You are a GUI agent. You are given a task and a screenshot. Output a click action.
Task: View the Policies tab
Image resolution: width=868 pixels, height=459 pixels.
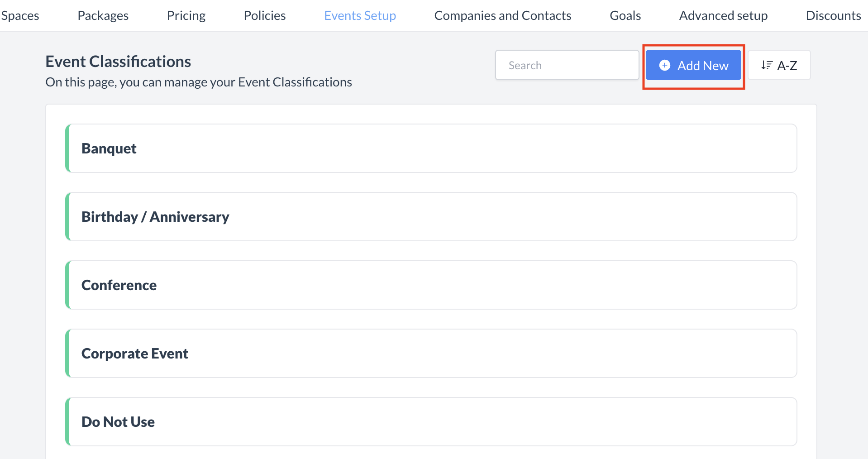coord(264,15)
